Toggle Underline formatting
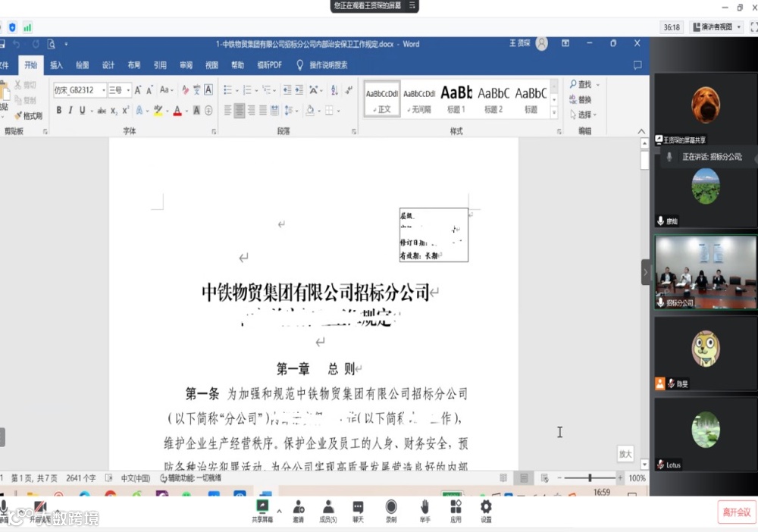 tap(82, 111)
